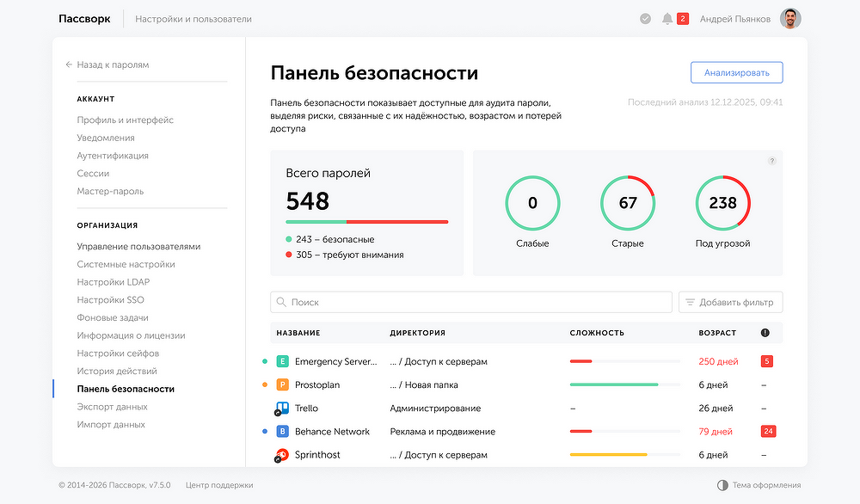Click the filter icon in Добавить фильтр
Screen dimensions: 860x504
pos(691,302)
